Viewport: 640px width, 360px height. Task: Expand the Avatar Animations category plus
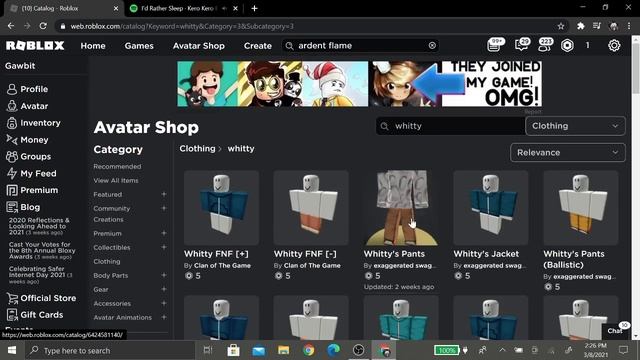tap(164, 317)
